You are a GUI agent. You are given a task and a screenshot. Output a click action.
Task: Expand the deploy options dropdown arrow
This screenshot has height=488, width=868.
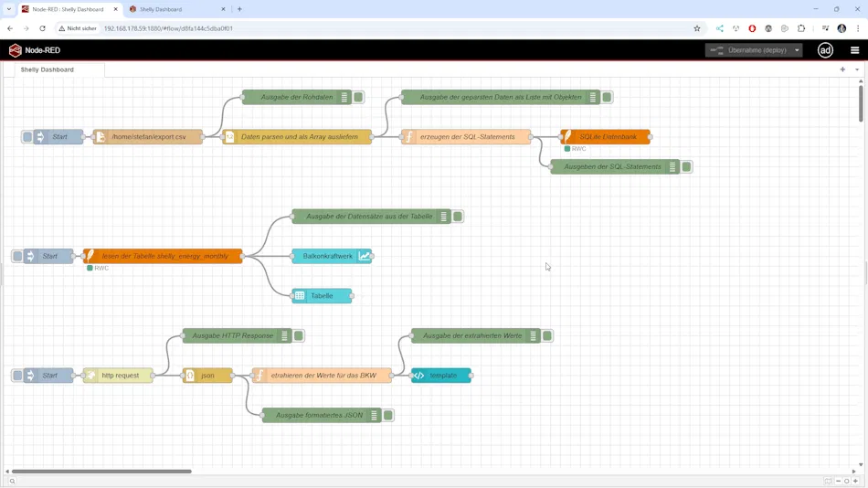797,50
